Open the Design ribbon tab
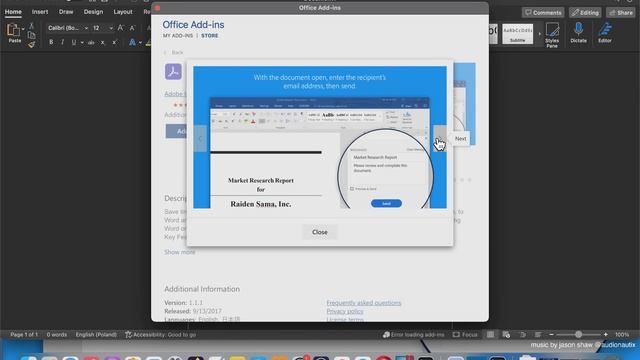 pos(93,12)
